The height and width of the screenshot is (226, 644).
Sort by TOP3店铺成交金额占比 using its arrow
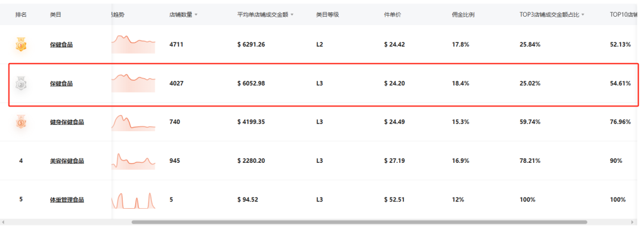[583, 15]
